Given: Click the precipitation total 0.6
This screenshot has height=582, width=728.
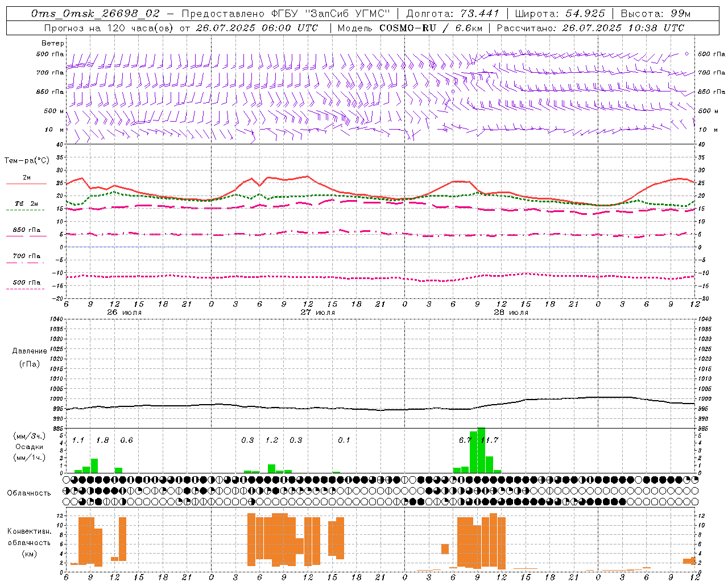Looking at the screenshot, I should [x=126, y=440].
